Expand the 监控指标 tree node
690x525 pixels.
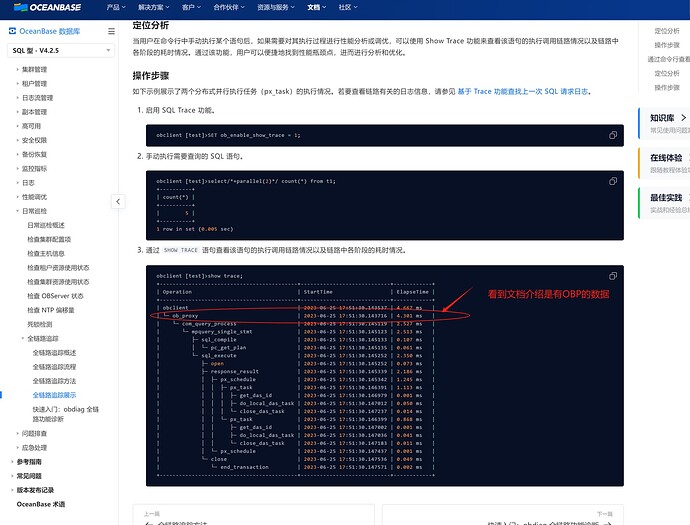(x=18, y=169)
